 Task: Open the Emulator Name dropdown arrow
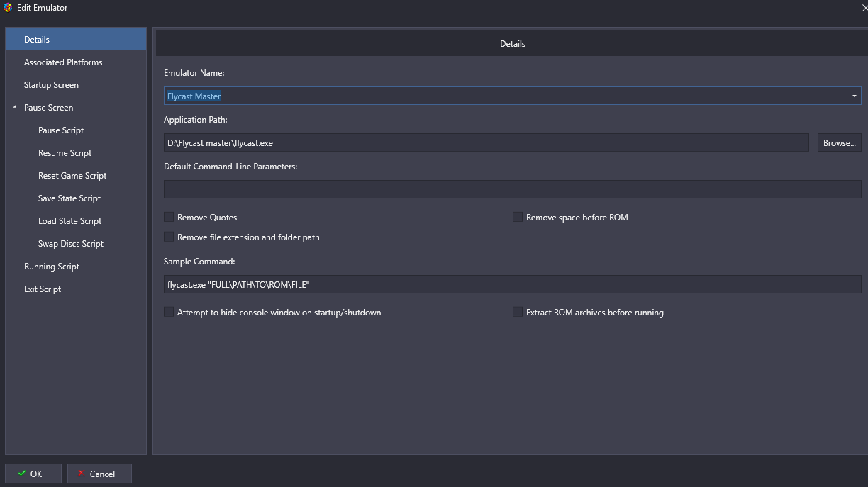pos(855,96)
